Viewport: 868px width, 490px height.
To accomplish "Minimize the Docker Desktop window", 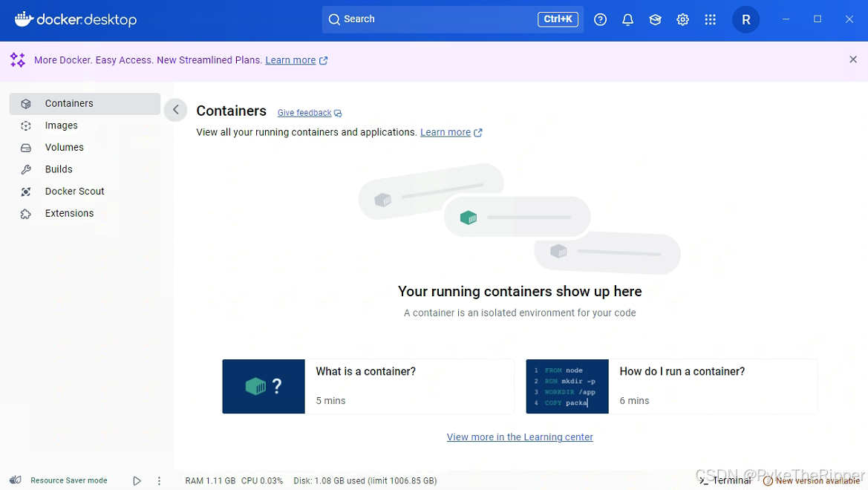I will tap(785, 19).
